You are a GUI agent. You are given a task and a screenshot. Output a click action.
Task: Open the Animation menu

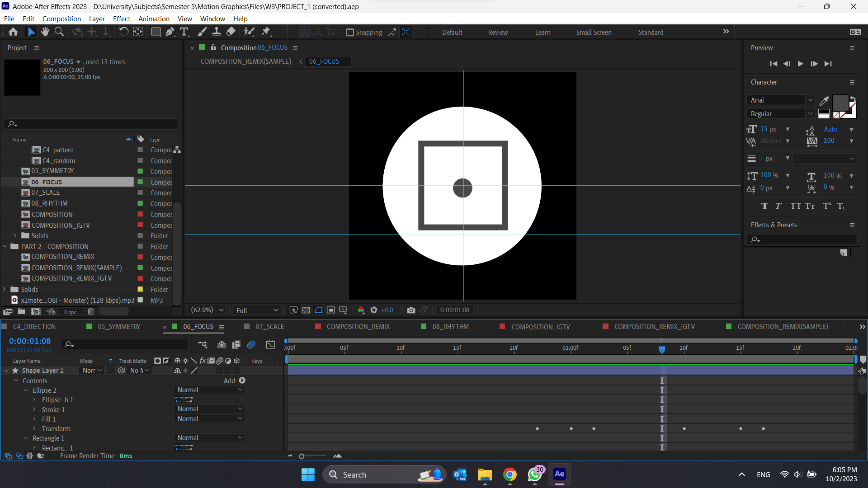tap(154, 19)
